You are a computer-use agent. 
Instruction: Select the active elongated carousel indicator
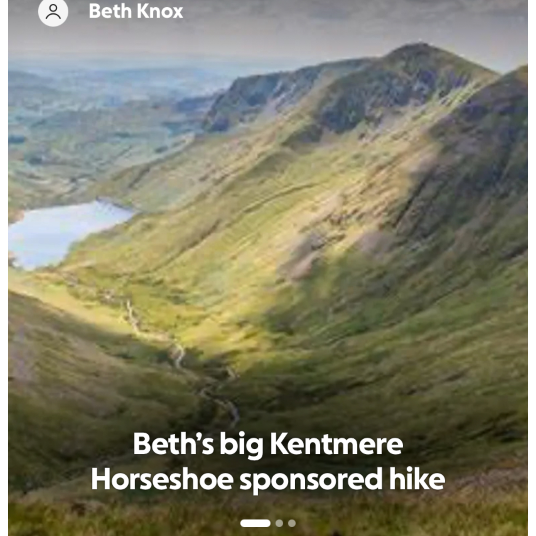[x=255, y=523]
